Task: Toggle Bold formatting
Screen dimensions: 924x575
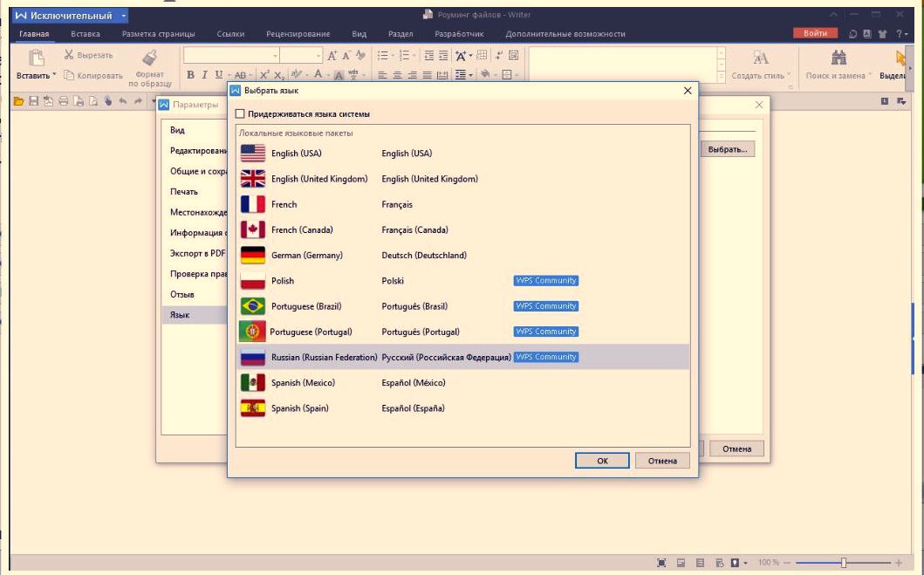Action: coord(190,75)
